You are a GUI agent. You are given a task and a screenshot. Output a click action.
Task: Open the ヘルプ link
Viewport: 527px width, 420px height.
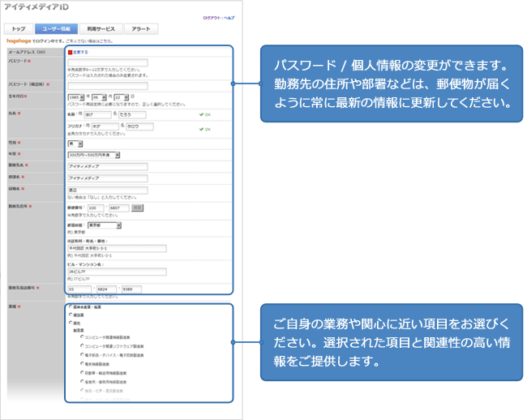(x=229, y=18)
